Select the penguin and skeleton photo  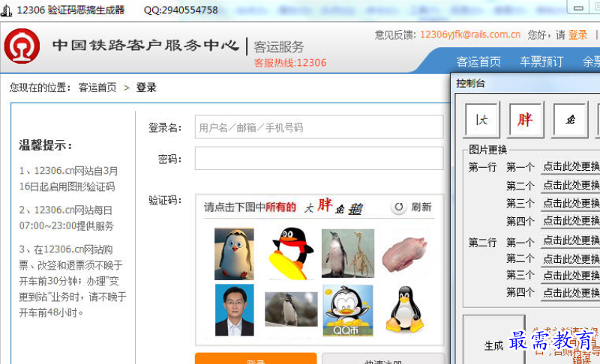point(348,253)
